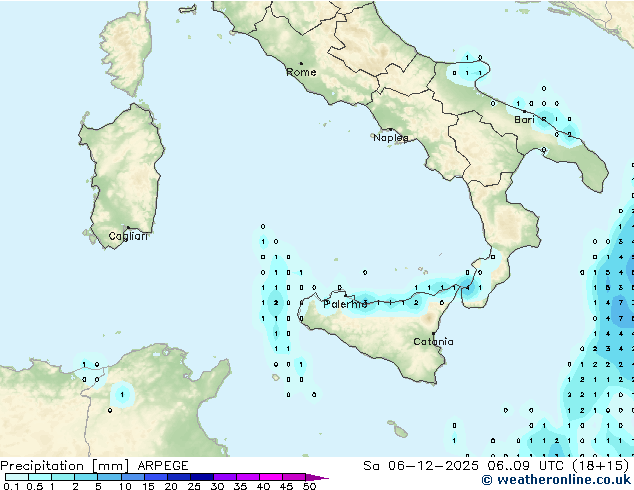The width and height of the screenshot is (634, 490).
Task: Click the Catania city label
Action: click(x=433, y=342)
